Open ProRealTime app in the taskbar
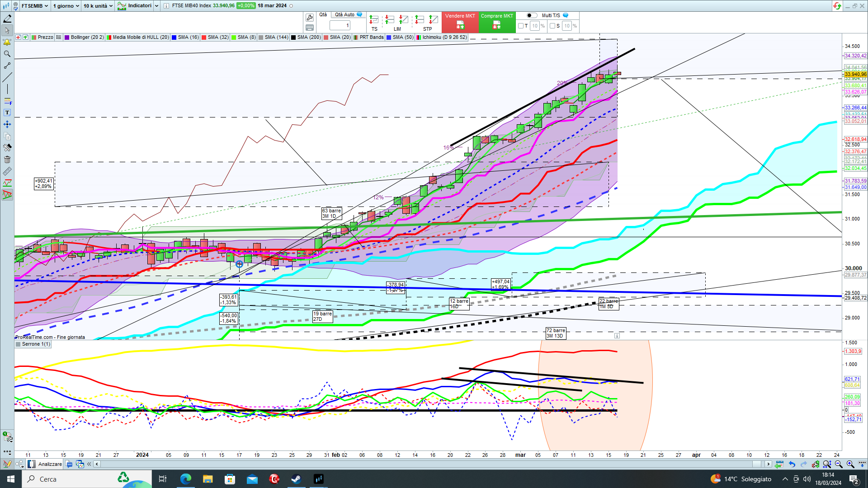The width and height of the screenshot is (868, 488). coord(319,479)
